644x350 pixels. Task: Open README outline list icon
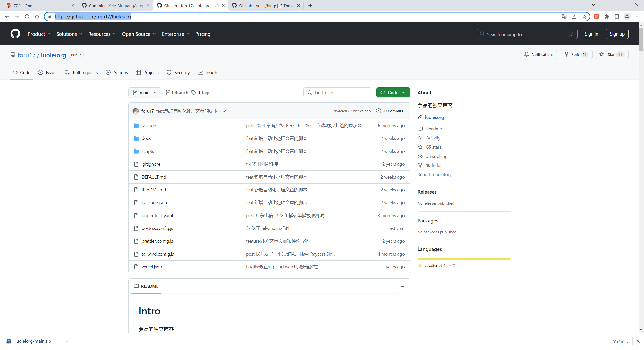pyautogui.click(x=402, y=286)
